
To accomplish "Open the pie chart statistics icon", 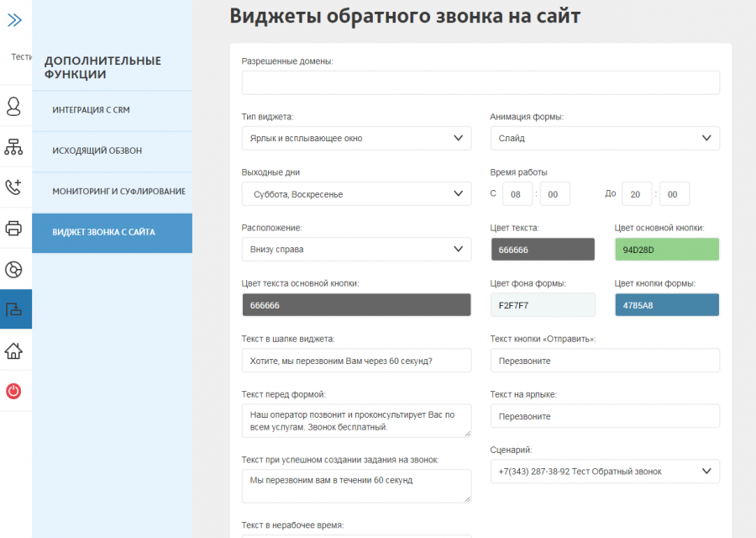I will [x=14, y=270].
